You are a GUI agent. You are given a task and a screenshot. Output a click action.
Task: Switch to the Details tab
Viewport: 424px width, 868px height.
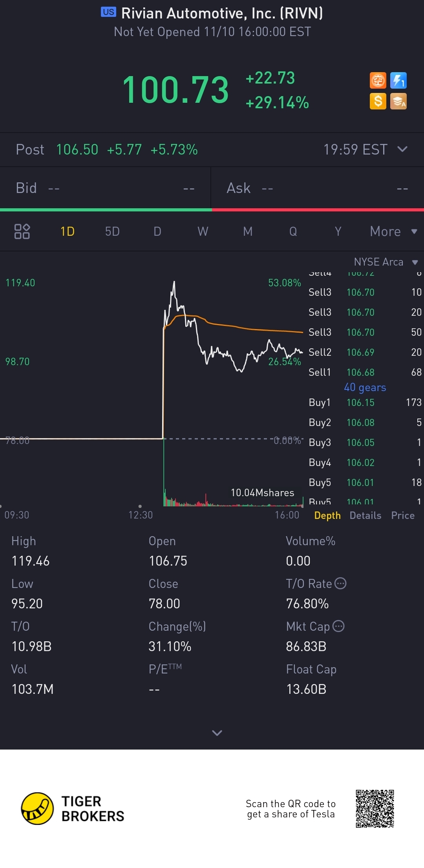[x=366, y=515]
